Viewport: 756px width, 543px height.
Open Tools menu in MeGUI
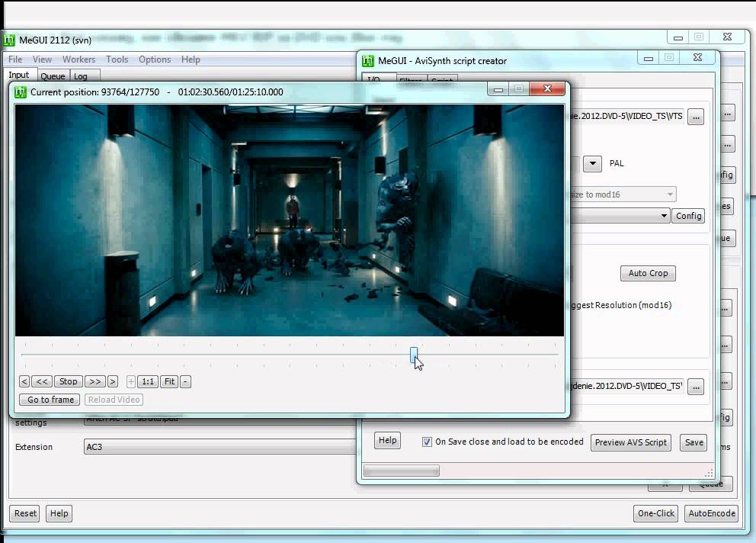point(117,59)
